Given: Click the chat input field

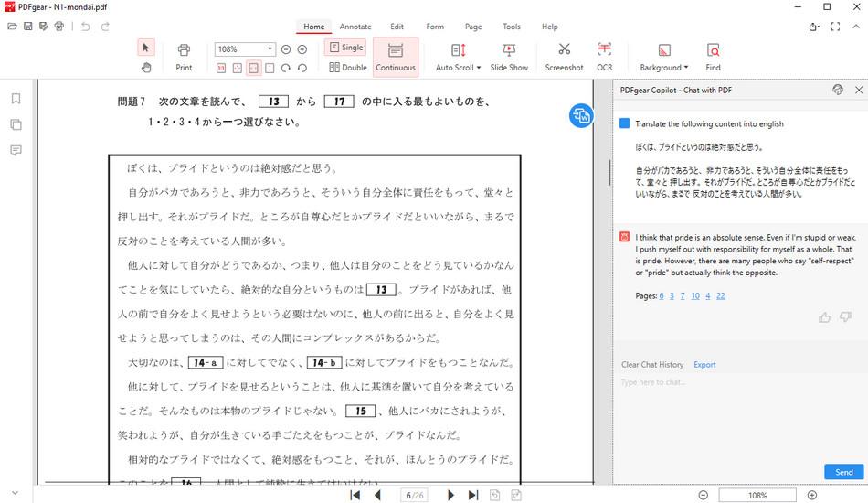Looking at the screenshot, I should tap(739, 418).
